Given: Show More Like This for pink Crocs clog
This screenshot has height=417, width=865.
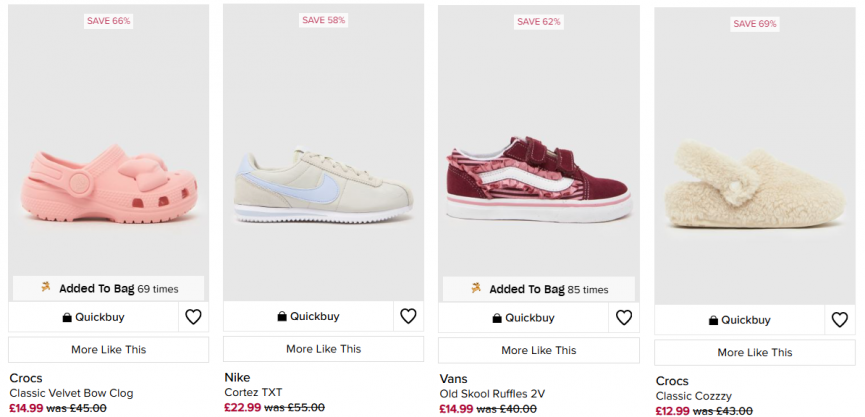Looking at the screenshot, I should 108,350.
